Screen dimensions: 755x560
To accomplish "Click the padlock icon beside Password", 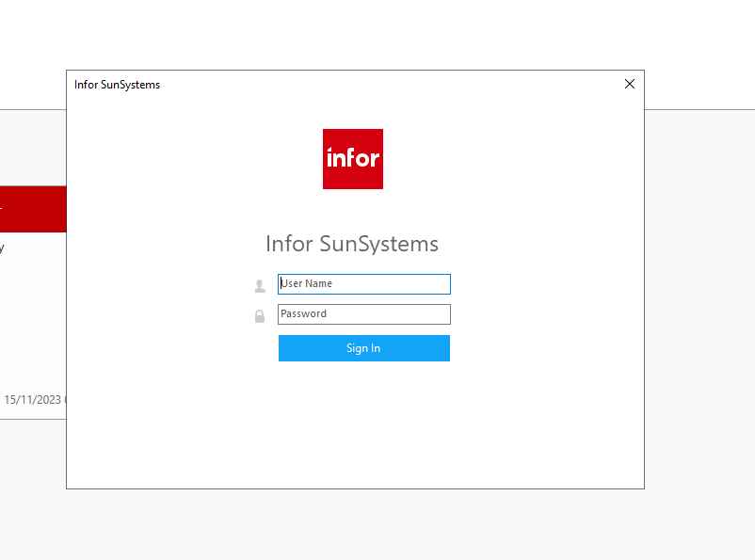I will pos(260,316).
